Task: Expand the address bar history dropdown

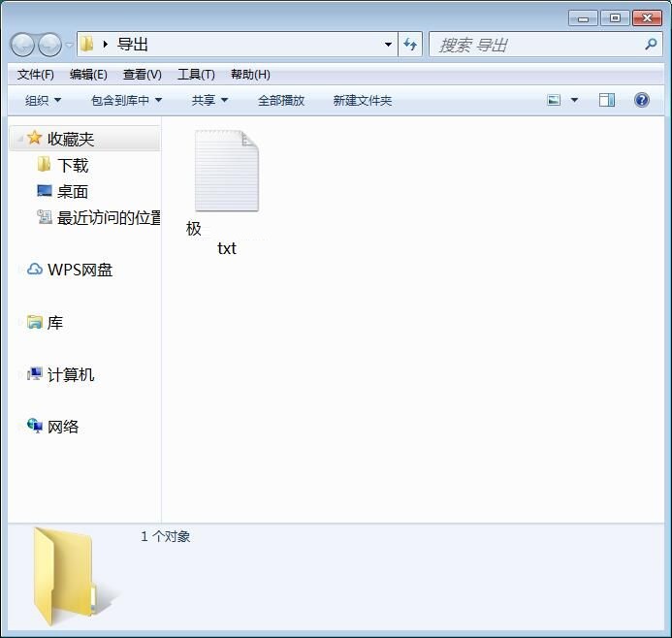Action: pos(388,45)
